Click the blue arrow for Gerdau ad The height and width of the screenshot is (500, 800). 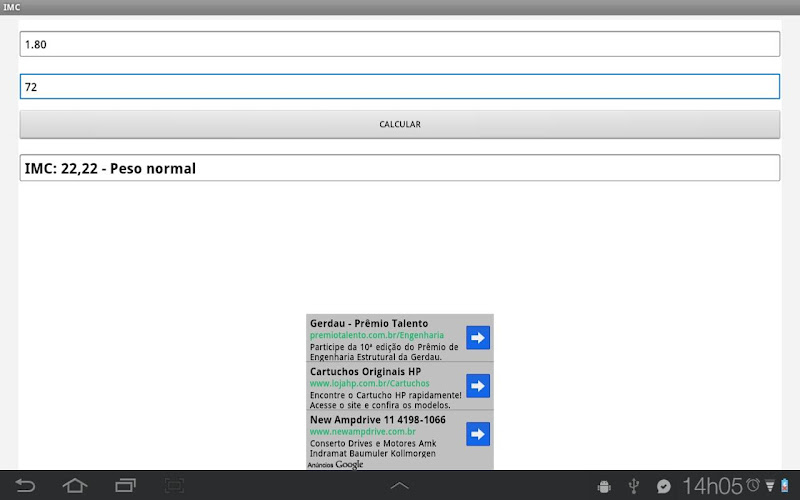pyautogui.click(x=478, y=338)
